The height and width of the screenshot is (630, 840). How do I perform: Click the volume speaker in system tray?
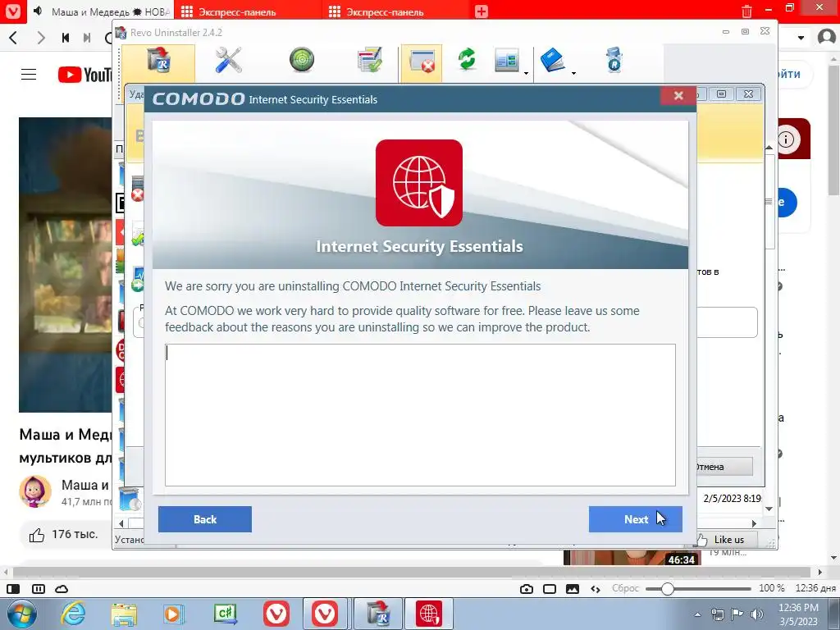[757, 614]
